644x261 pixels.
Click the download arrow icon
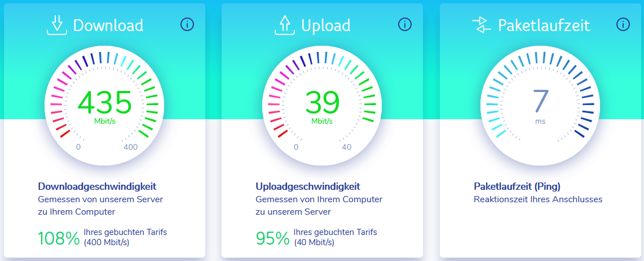tap(57, 25)
